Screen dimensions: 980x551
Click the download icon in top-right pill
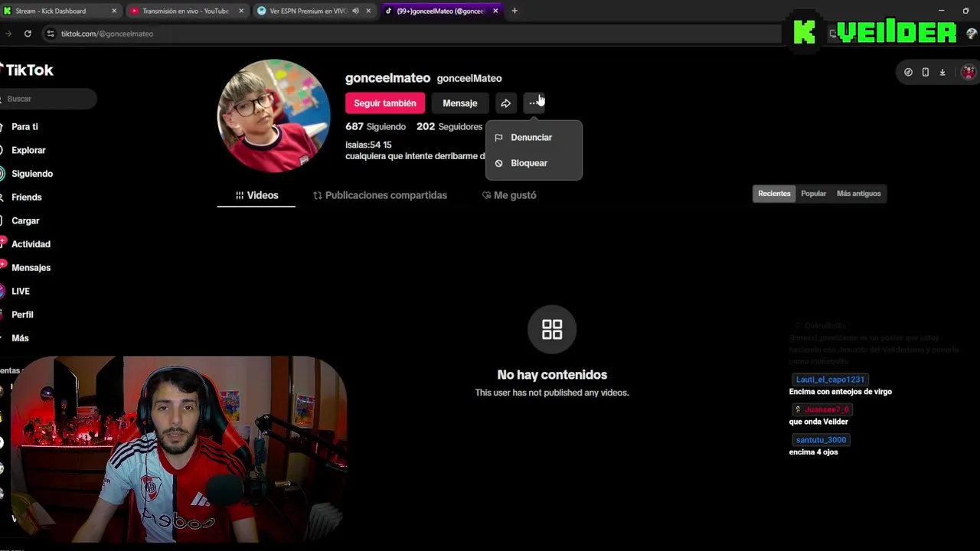(942, 72)
